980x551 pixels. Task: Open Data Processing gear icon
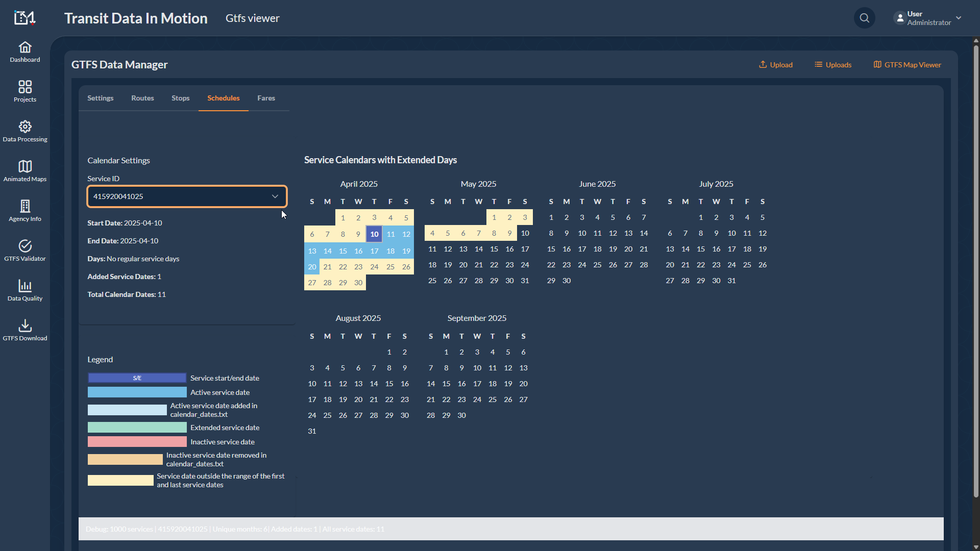25,127
